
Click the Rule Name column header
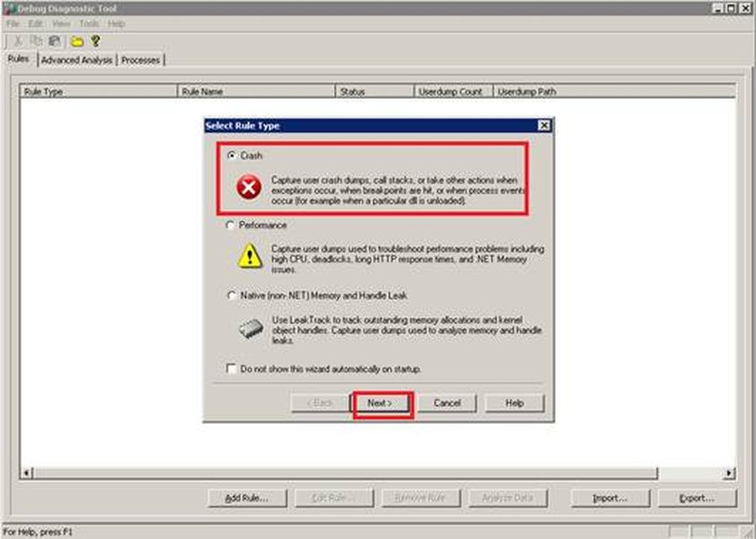click(257, 92)
